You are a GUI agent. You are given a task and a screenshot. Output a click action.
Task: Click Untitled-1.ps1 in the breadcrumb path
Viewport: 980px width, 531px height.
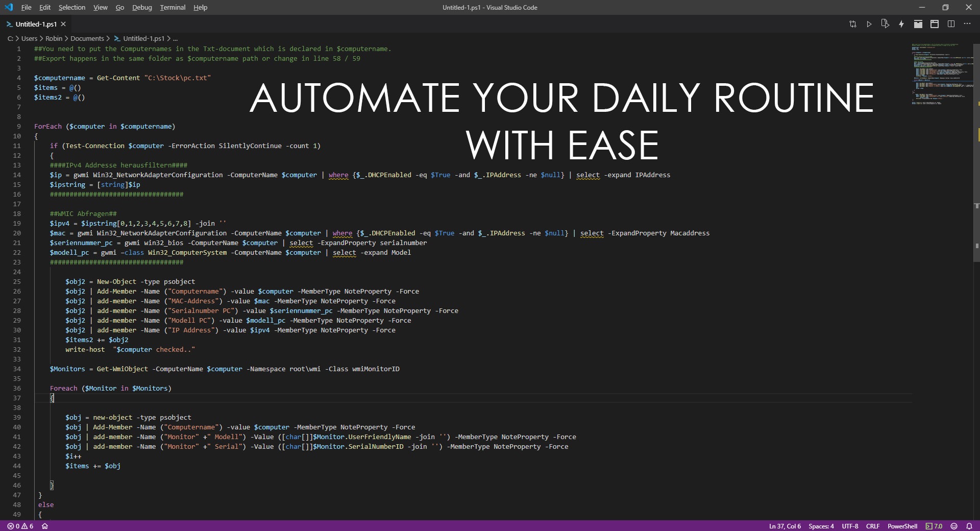pyautogui.click(x=143, y=38)
